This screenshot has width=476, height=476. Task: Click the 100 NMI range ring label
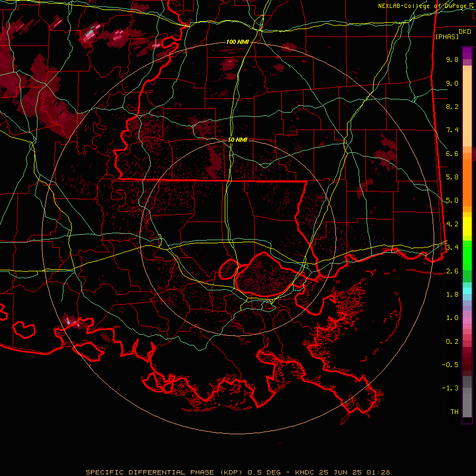pos(237,42)
